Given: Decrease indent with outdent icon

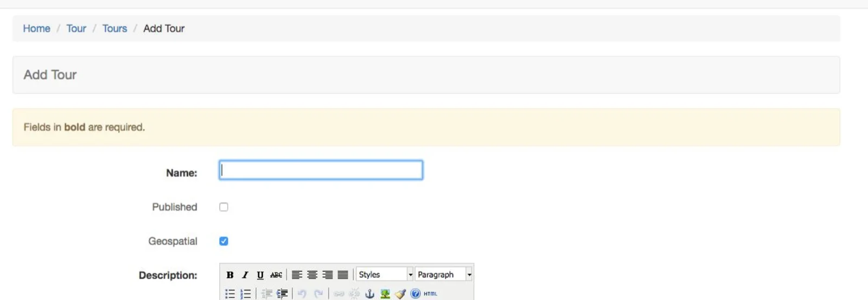Looking at the screenshot, I should [x=266, y=293].
